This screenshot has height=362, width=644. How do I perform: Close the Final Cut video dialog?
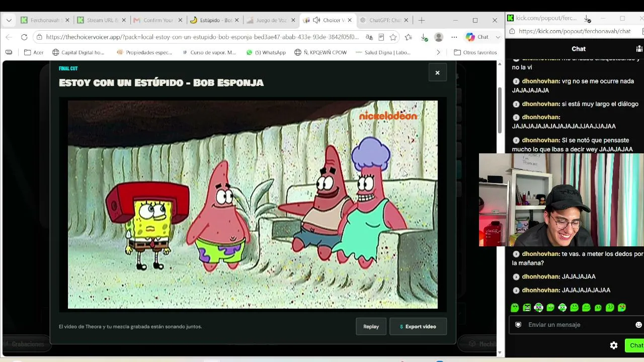coord(437,73)
